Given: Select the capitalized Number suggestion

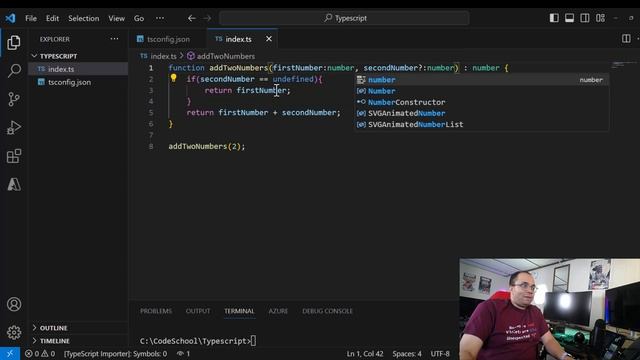Looking at the screenshot, I should point(481,91).
